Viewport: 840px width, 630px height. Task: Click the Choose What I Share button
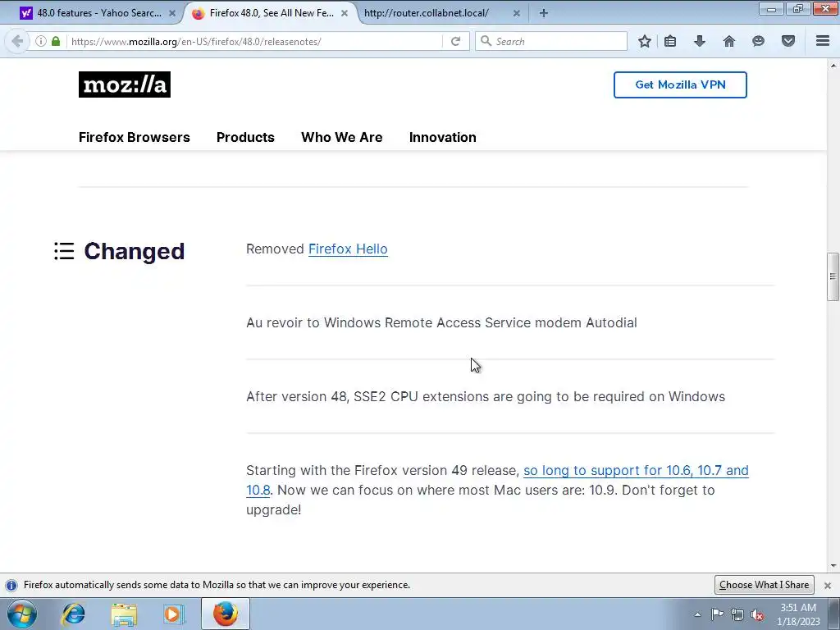tap(764, 585)
